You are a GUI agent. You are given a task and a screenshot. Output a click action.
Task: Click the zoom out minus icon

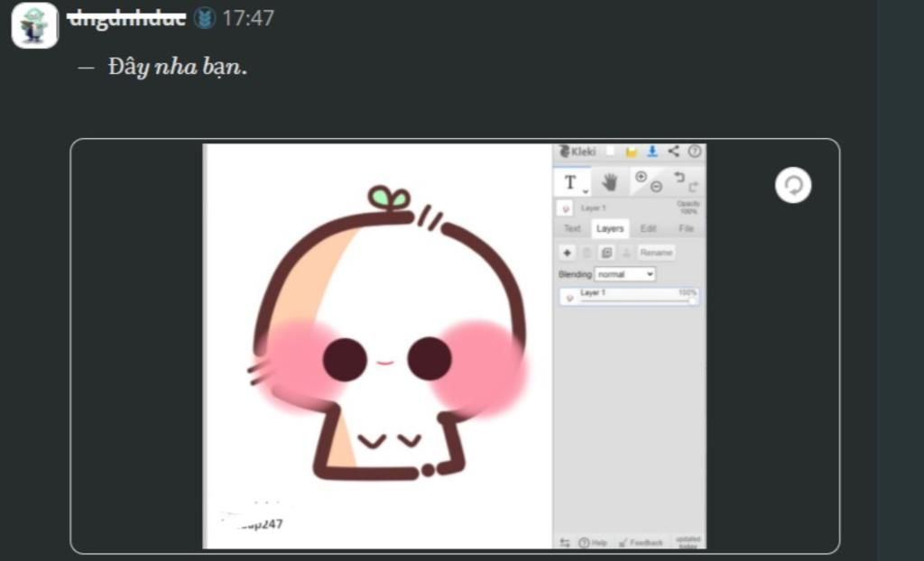tap(656, 188)
